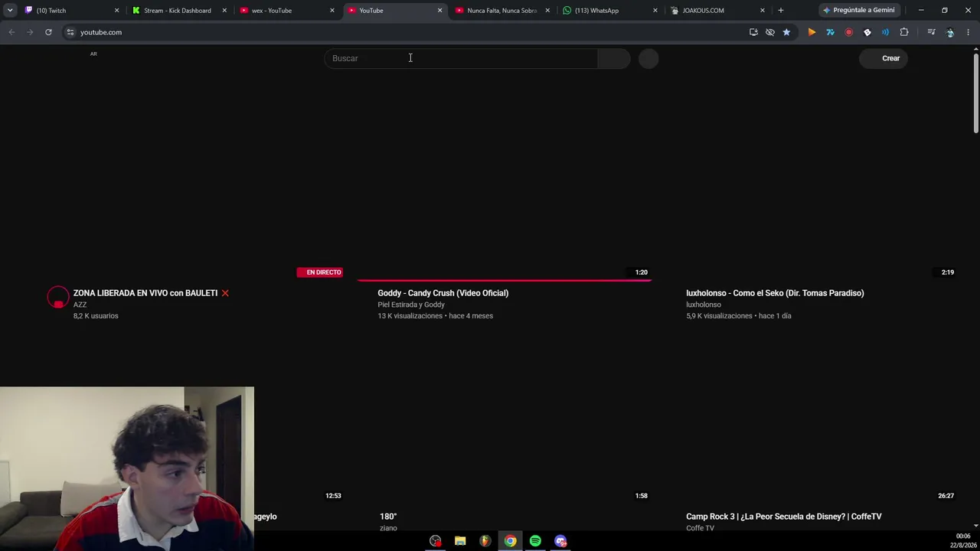The width and height of the screenshot is (980, 551).
Task: Open FL Studio from the taskbar
Action: point(485,541)
